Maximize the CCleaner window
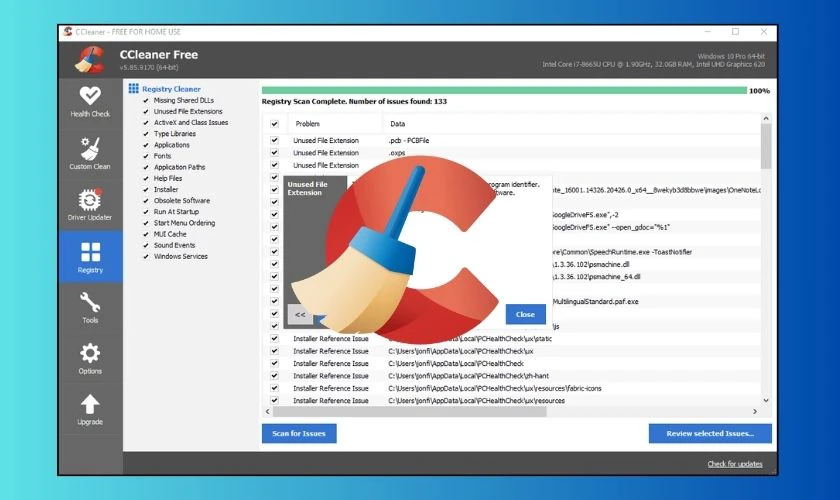Screen dimensions: 840x500 click(736, 32)
